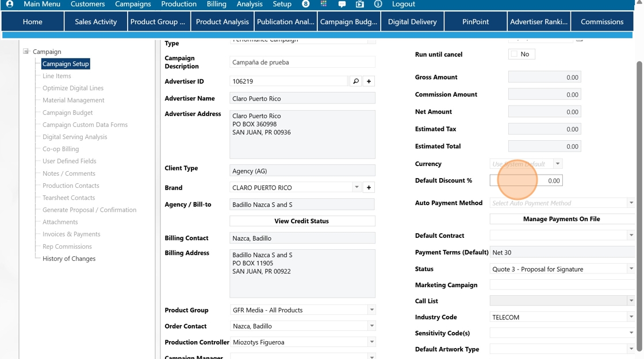Switch to the Home tab
644x359 pixels.
tap(32, 22)
